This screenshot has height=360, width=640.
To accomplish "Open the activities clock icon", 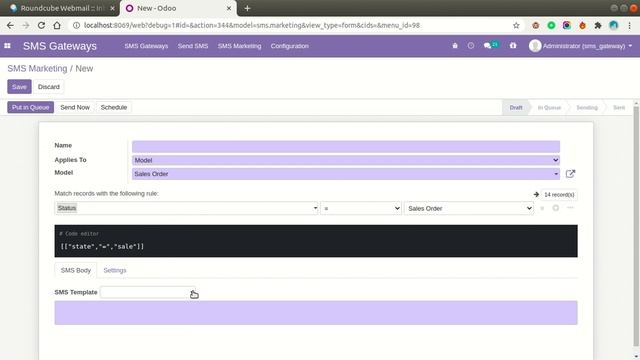I will [471, 46].
